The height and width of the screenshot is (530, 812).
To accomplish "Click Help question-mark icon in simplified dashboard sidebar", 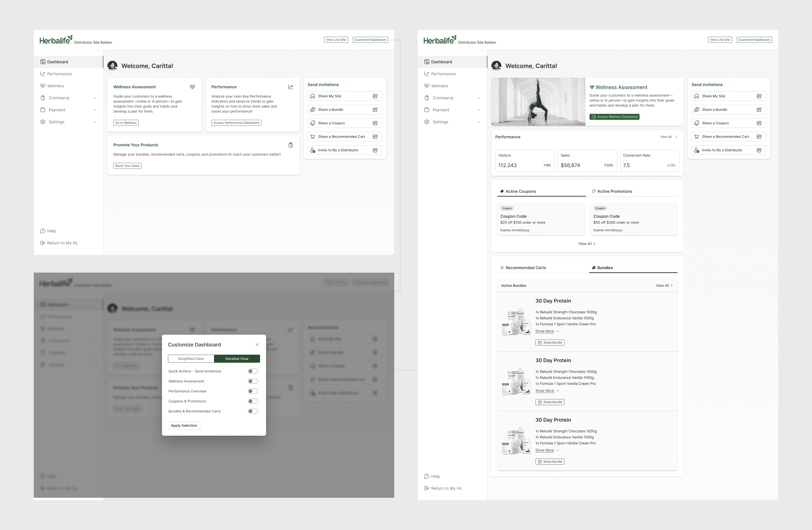I will 43,231.
